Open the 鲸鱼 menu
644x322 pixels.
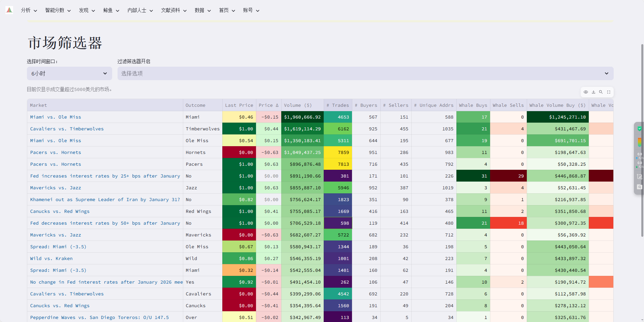point(111,10)
